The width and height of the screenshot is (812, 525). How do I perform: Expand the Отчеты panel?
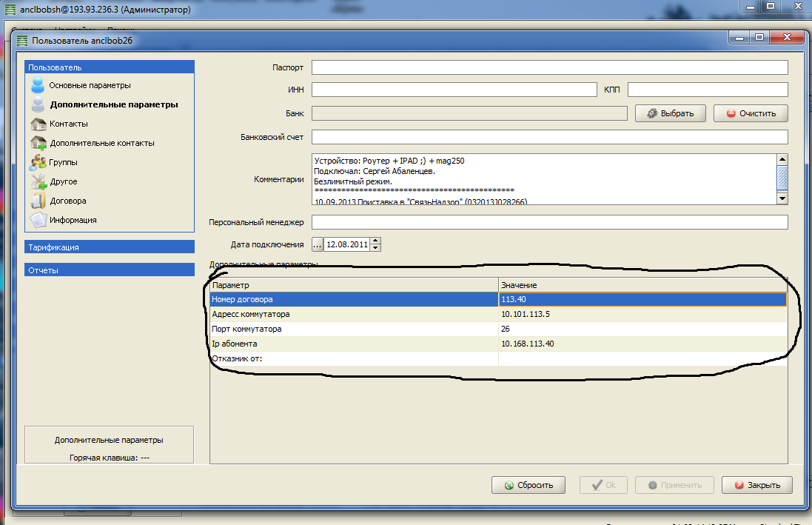coord(110,270)
